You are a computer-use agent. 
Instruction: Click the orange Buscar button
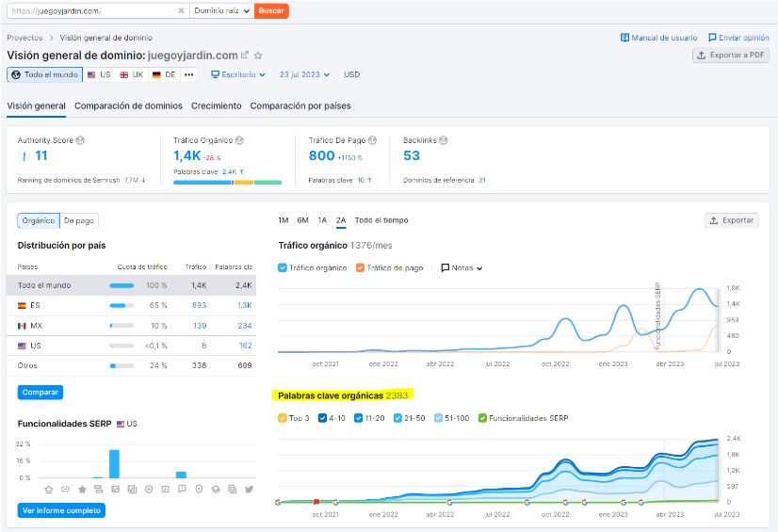point(271,10)
